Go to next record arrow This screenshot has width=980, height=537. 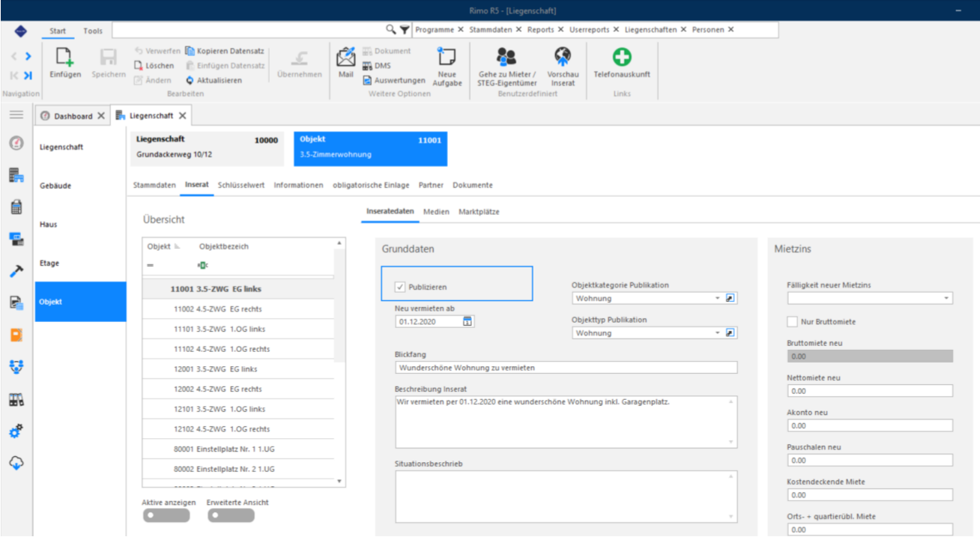point(28,56)
